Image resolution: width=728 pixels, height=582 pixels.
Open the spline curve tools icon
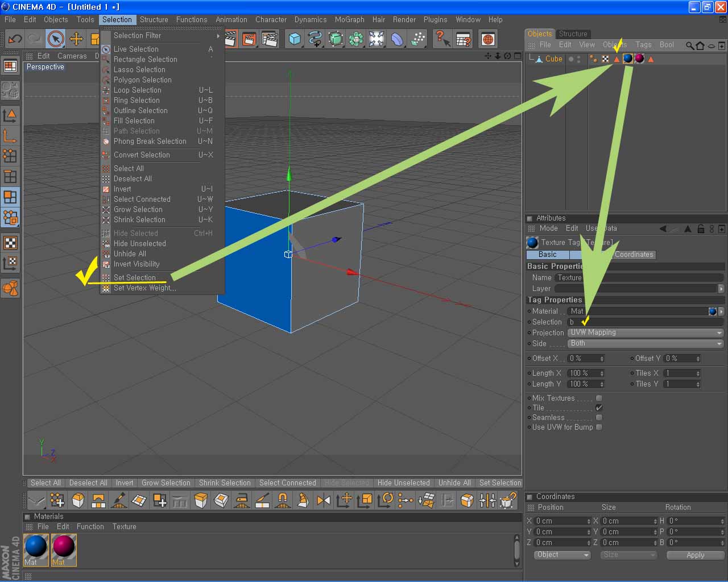315,39
